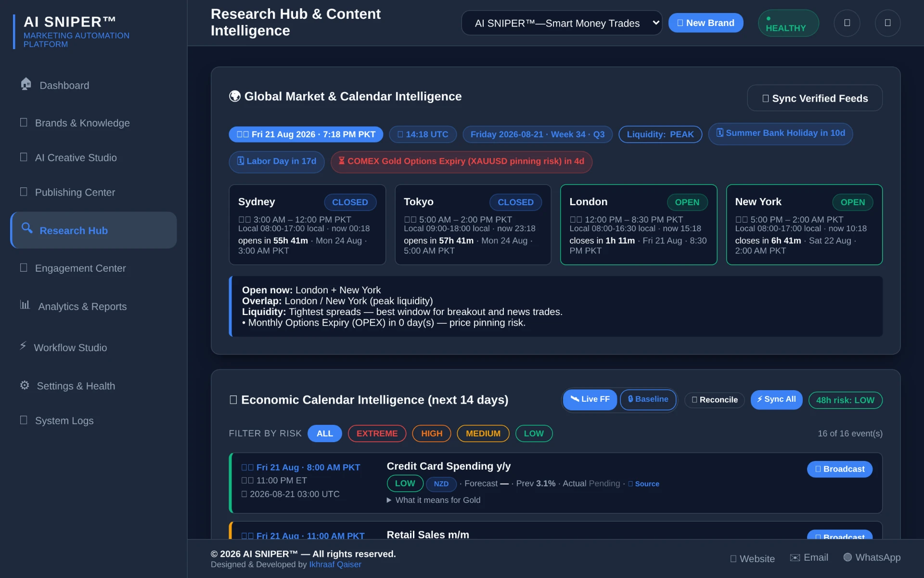
Task: Open the brand selector dropdown
Action: 562,23
